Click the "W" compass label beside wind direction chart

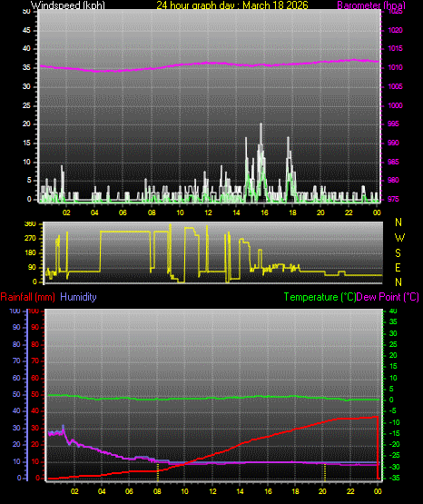[x=399, y=238]
